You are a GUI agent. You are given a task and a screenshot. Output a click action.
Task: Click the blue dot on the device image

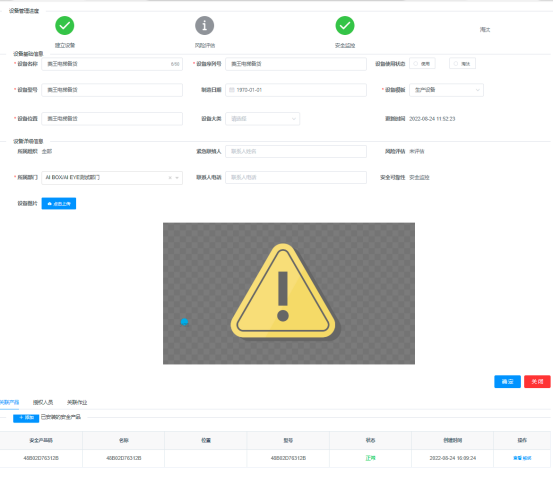coord(184,322)
